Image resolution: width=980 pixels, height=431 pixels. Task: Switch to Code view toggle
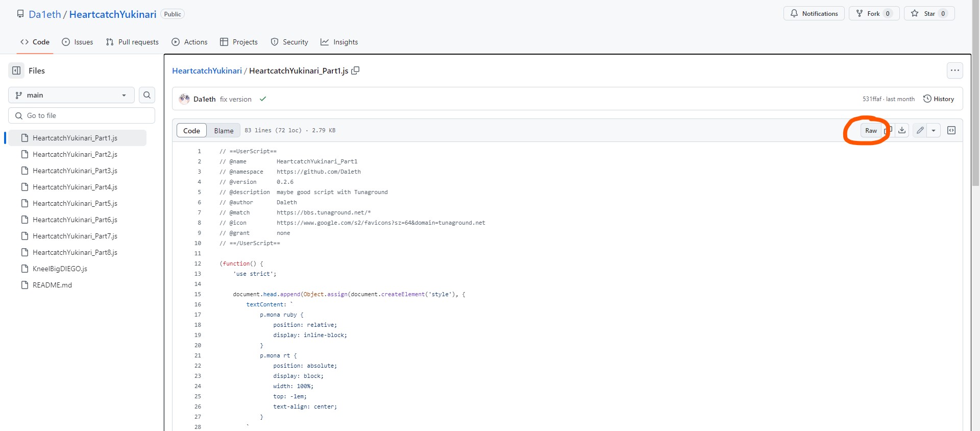coord(191,131)
